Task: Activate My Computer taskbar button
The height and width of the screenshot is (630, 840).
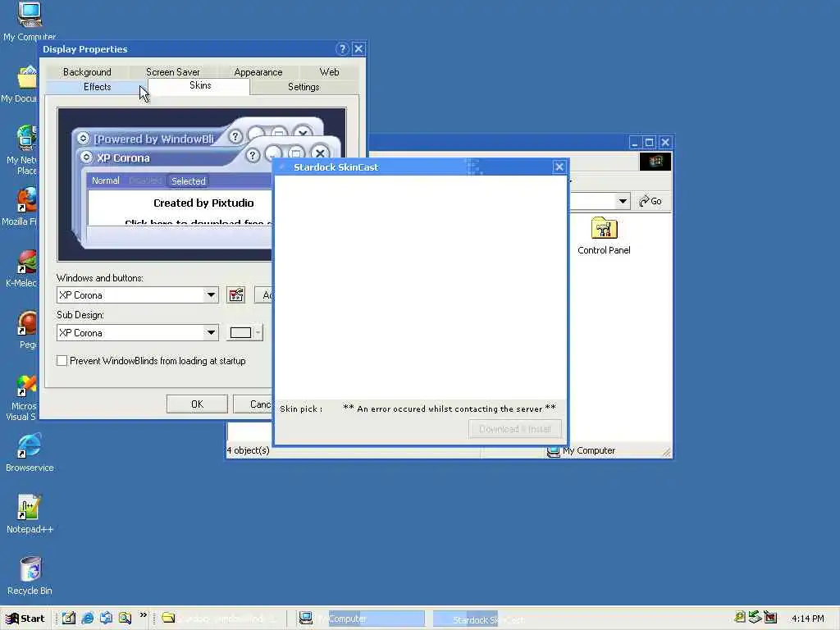Action: tap(362, 619)
